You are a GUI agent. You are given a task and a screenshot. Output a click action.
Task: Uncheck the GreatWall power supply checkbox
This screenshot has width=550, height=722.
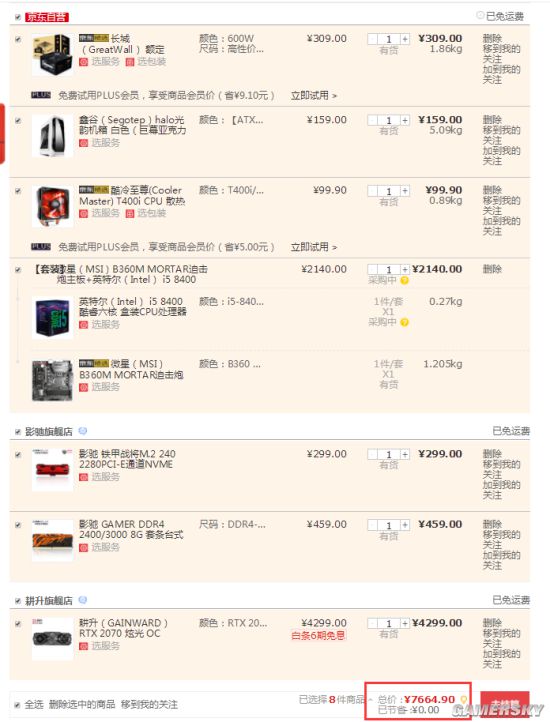pyautogui.click(x=18, y=40)
